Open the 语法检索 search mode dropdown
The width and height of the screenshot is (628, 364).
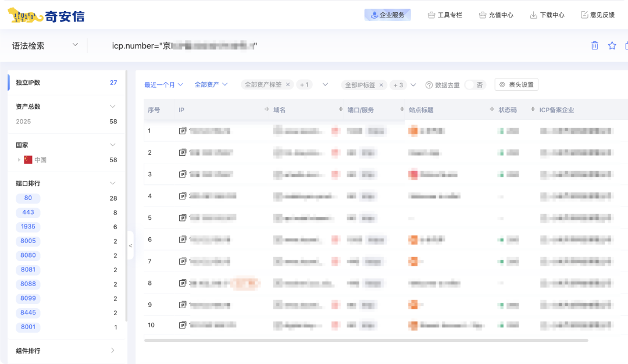pos(45,46)
